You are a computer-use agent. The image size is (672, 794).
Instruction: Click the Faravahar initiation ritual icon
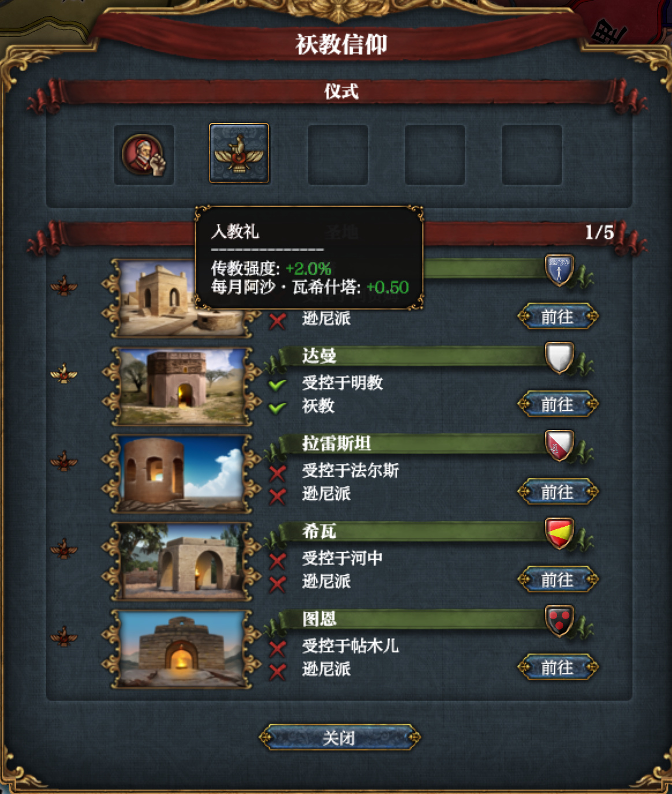pyautogui.click(x=239, y=153)
